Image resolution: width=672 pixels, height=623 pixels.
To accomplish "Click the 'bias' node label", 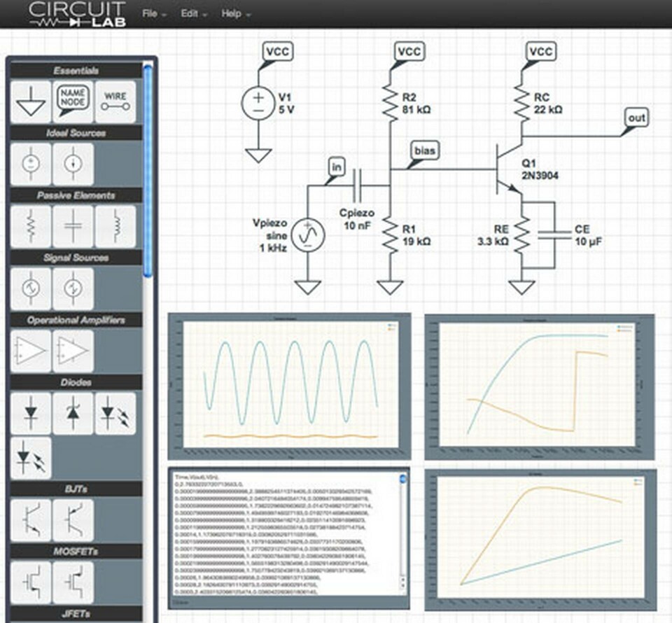I will 424,150.
